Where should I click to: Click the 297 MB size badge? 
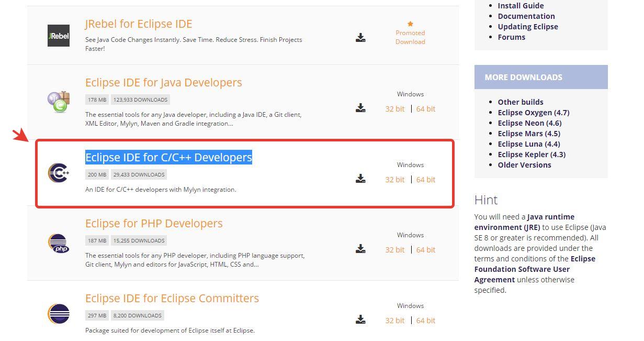click(x=97, y=316)
